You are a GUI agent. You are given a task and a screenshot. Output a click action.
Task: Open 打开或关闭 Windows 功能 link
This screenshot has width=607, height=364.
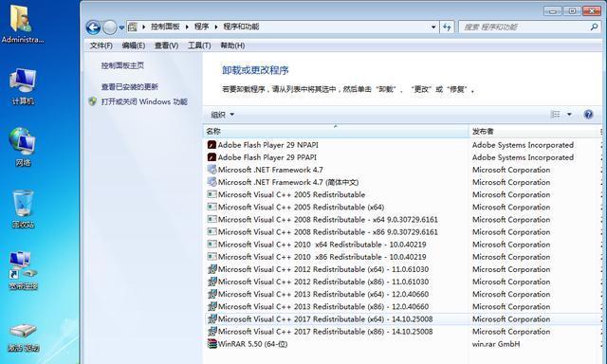144,101
